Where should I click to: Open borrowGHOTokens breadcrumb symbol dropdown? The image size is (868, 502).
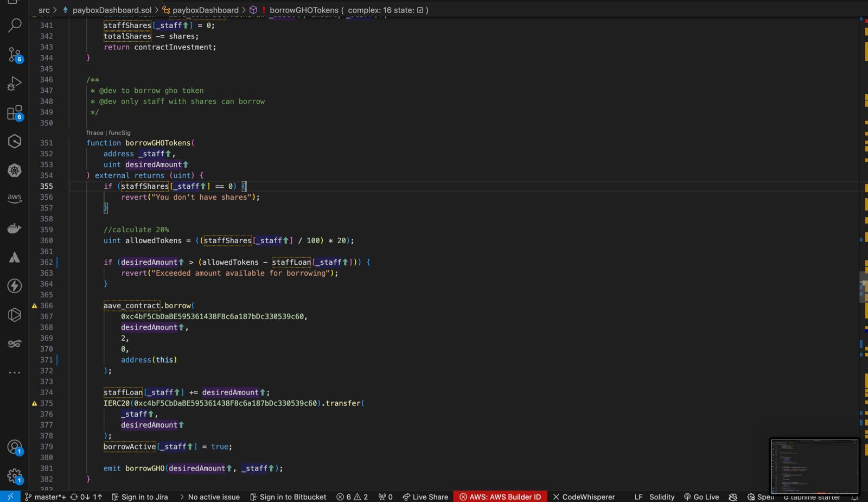pos(304,10)
